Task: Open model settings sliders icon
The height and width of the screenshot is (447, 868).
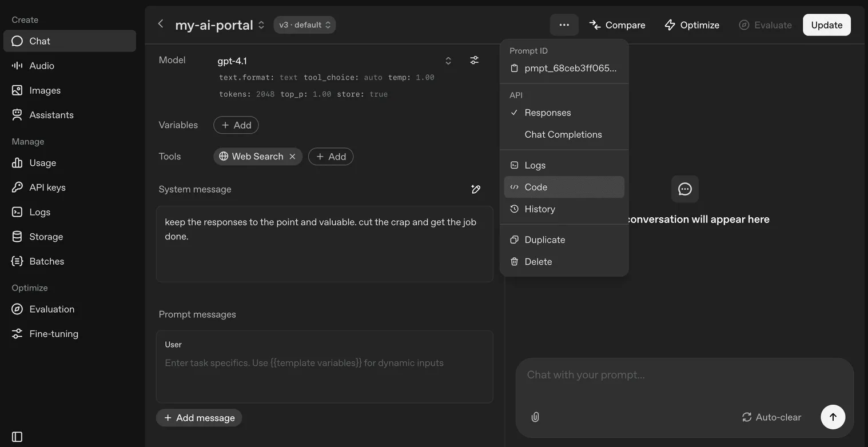Action: tap(474, 60)
